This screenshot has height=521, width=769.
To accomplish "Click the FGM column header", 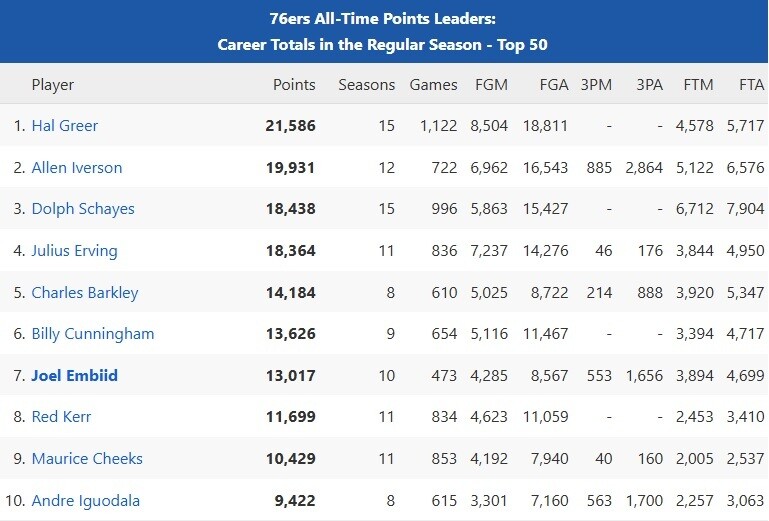I will (491, 85).
